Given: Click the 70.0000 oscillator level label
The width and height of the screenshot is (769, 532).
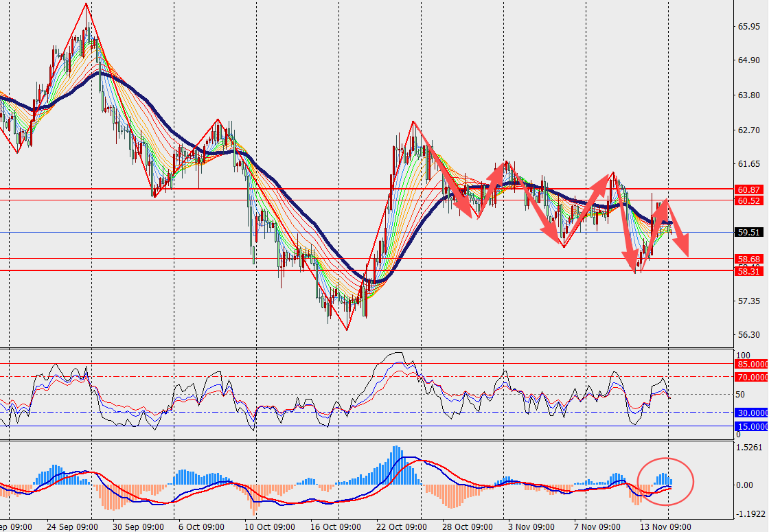Looking at the screenshot, I should click(x=751, y=377).
